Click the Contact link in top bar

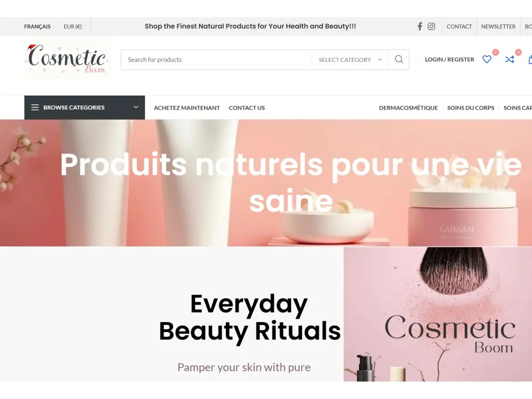pyautogui.click(x=459, y=27)
